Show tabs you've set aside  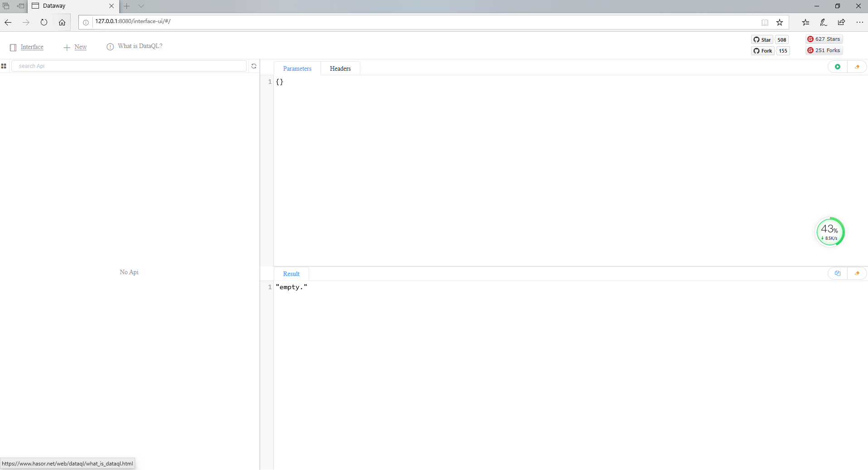coord(6,6)
